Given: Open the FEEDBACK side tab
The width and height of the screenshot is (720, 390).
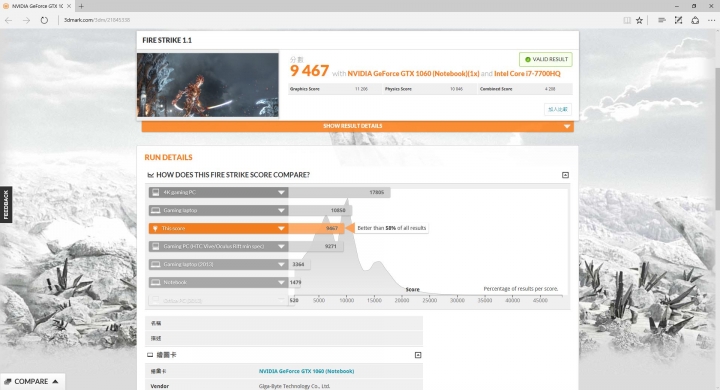Looking at the screenshot, I should [x=6, y=204].
